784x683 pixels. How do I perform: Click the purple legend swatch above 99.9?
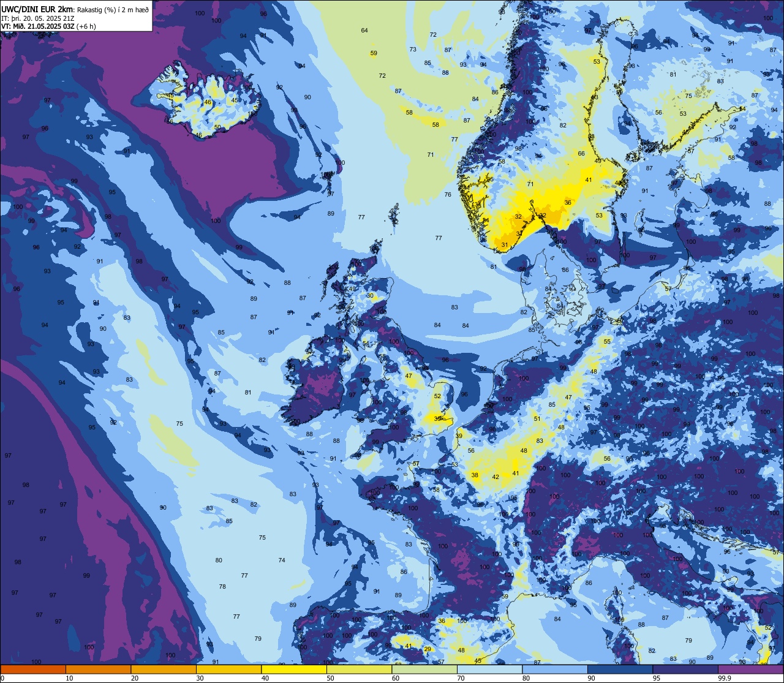[x=750, y=670]
